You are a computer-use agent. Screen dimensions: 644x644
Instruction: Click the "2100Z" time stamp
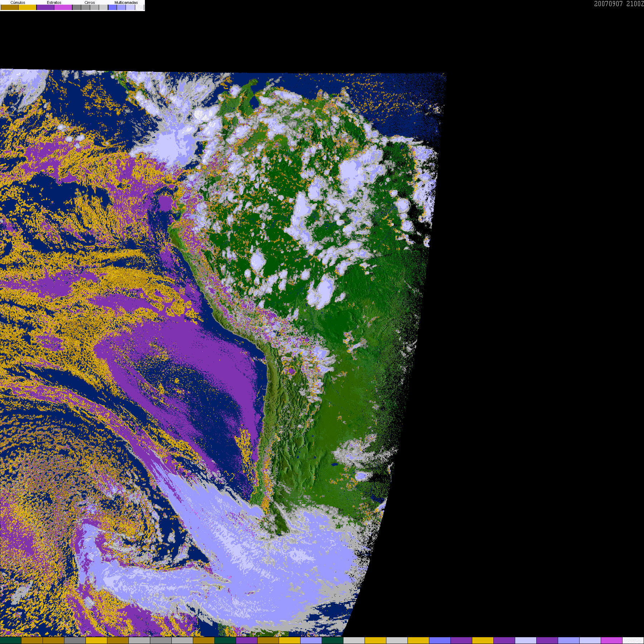635,4
